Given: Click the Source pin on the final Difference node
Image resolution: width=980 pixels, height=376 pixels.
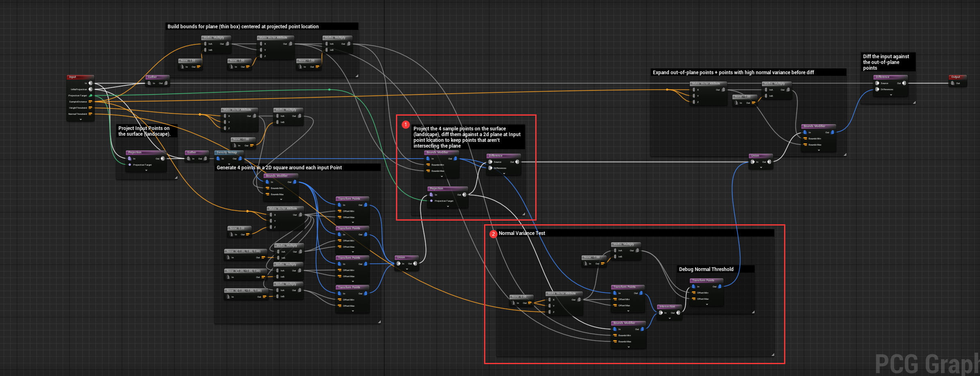Looking at the screenshot, I should tap(877, 83).
